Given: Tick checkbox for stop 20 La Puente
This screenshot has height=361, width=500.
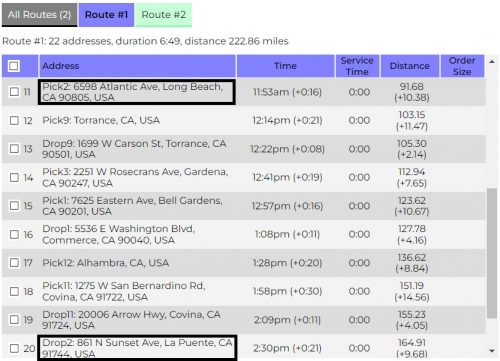Looking at the screenshot, I should (x=14, y=348).
